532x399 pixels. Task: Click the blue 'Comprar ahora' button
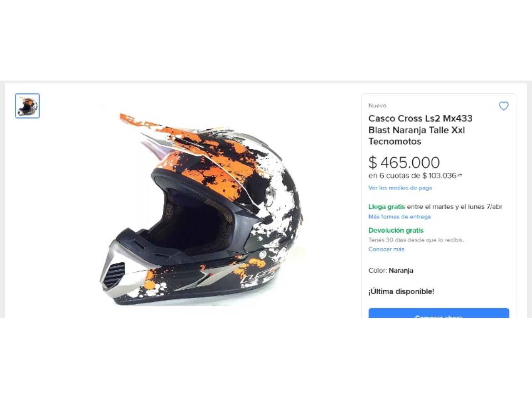[x=438, y=313]
